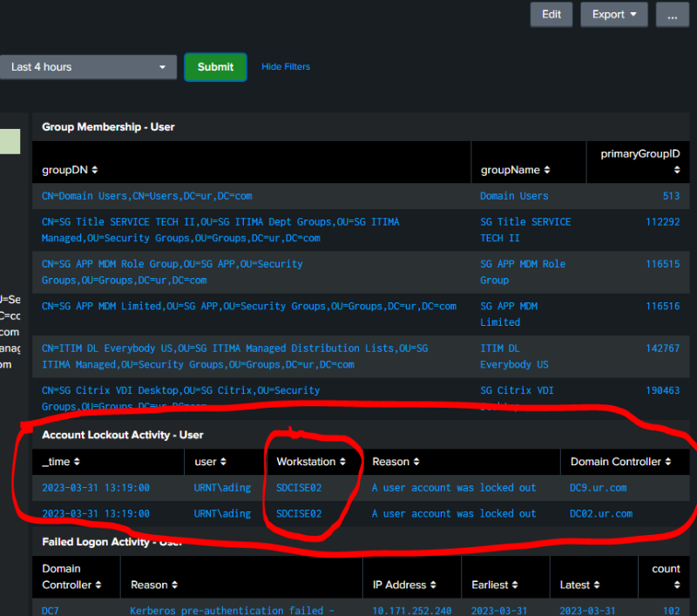Sort lockout table by Reason column

[416, 462]
